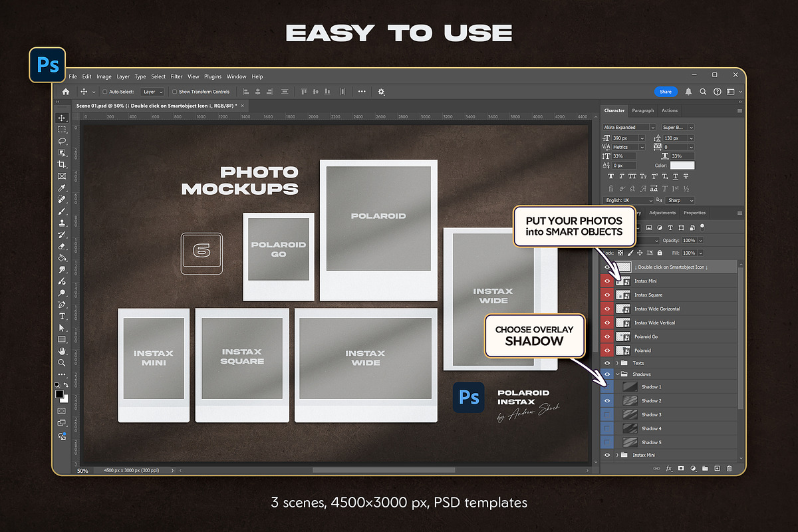Click the add layer style fx icon

pyautogui.click(x=670, y=468)
